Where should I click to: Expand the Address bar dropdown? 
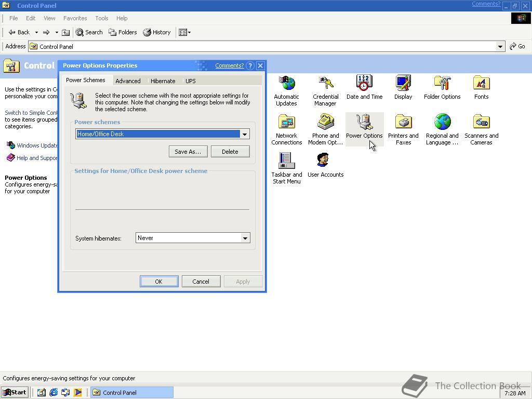click(x=500, y=46)
